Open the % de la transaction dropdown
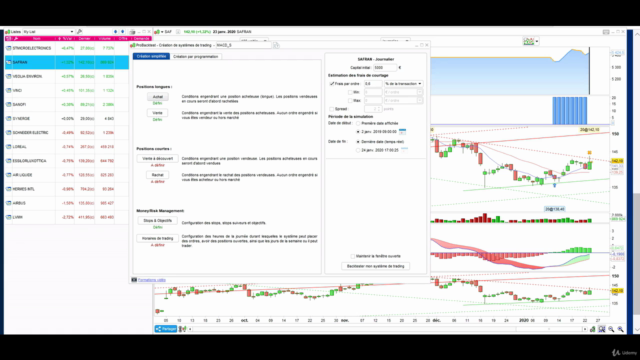The image size is (640, 360). 403,84
